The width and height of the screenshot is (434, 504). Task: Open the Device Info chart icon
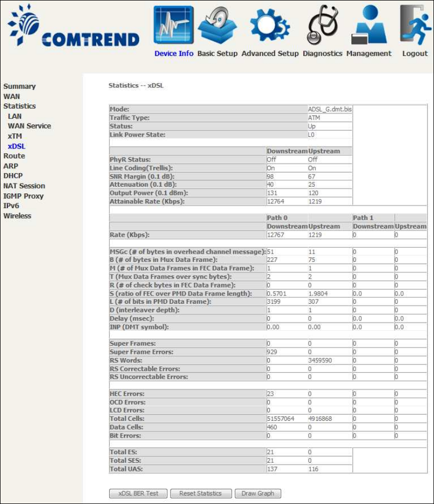[x=174, y=25]
